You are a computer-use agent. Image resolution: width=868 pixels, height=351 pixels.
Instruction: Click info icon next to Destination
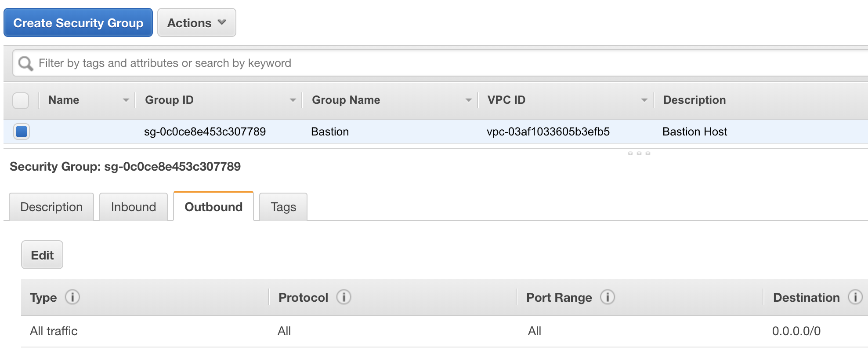click(x=855, y=297)
